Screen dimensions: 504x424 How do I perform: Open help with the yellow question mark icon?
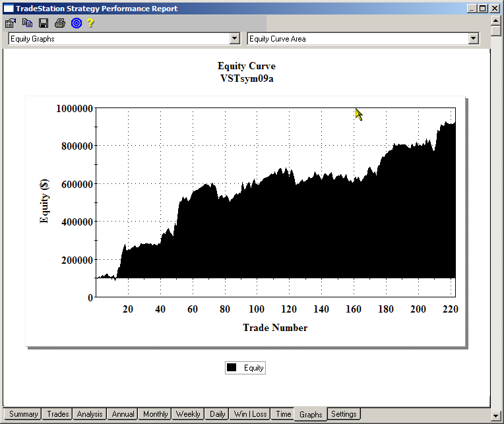point(90,23)
